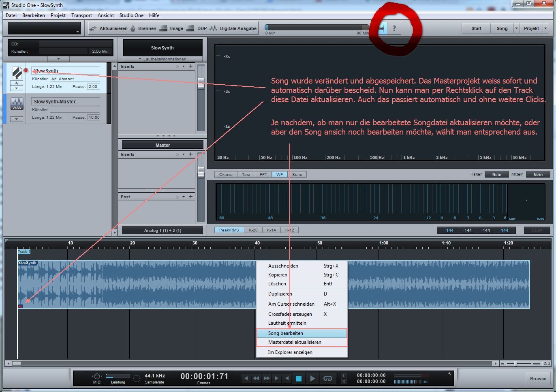Toggle the Mitteln average Nein button

[x=538, y=174]
